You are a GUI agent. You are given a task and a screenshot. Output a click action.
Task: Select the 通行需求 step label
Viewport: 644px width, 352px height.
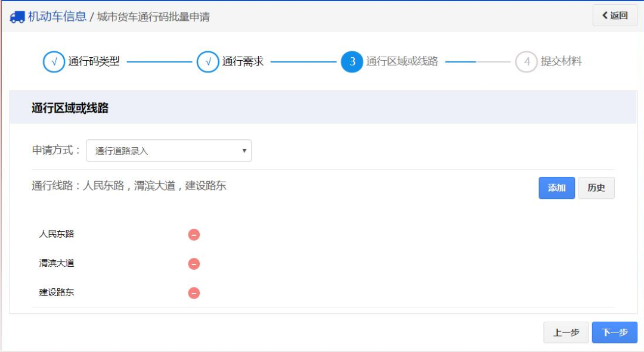tap(243, 61)
